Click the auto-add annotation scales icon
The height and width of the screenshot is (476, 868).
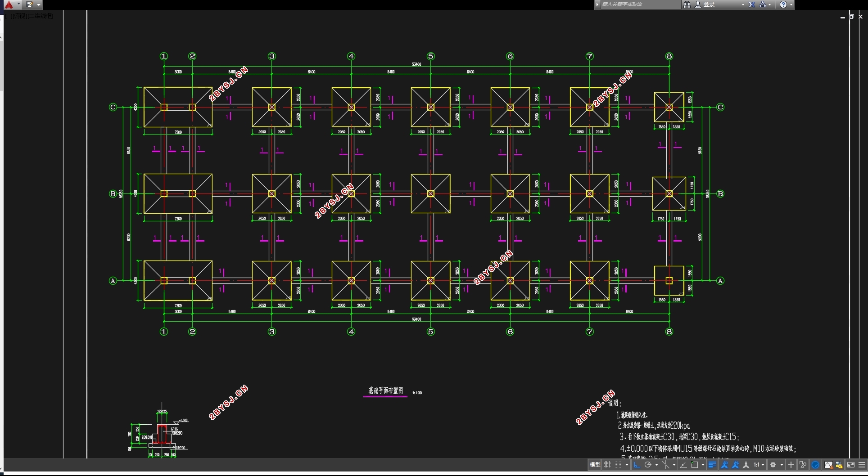[x=735, y=465]
